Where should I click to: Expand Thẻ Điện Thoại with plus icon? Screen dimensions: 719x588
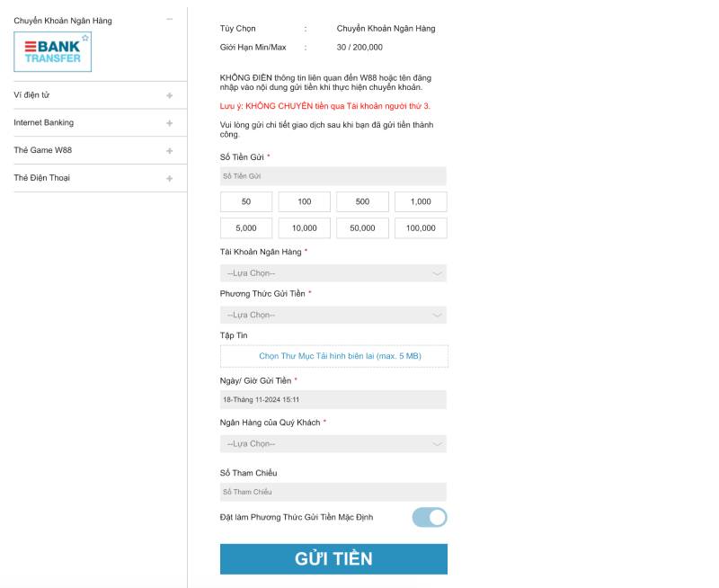click(x=170, y=178)
